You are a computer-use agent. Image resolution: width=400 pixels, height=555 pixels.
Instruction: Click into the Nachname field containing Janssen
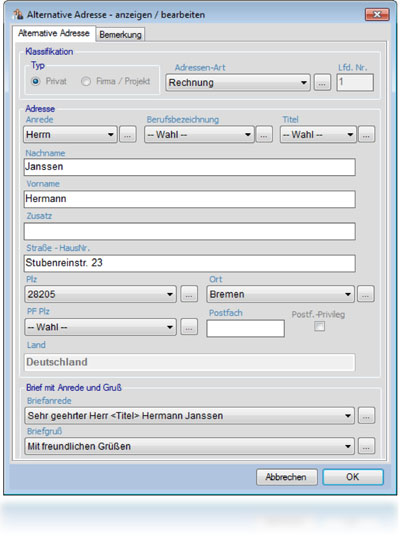tap(190, 167)
